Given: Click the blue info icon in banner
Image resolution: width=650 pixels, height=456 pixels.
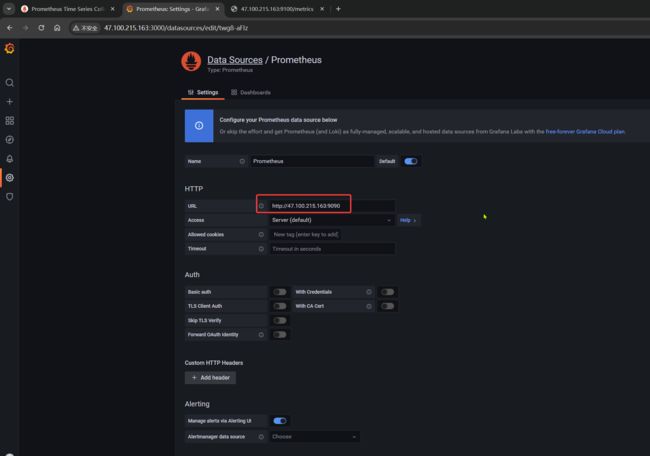Looking at the screenshot, I should 199,126.
